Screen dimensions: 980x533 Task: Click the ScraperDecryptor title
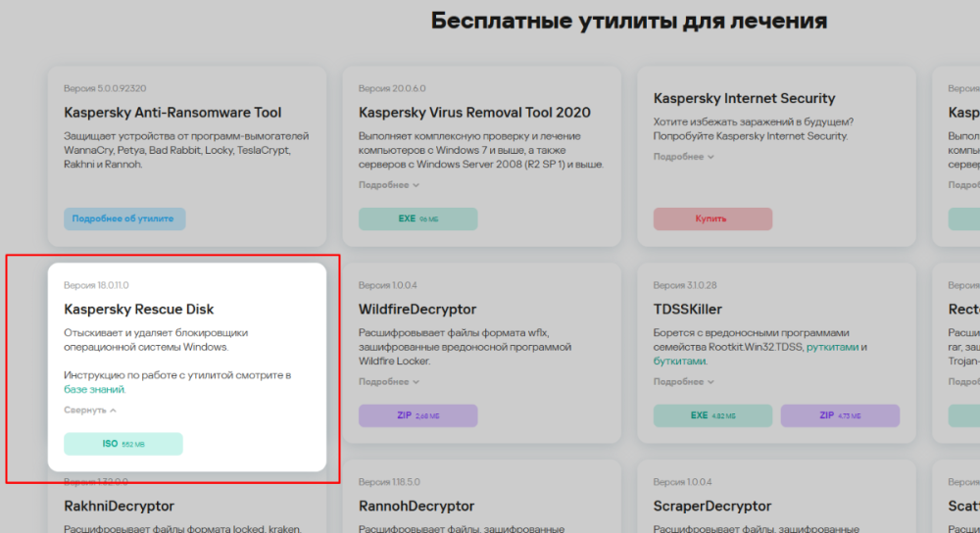(712, 507)
